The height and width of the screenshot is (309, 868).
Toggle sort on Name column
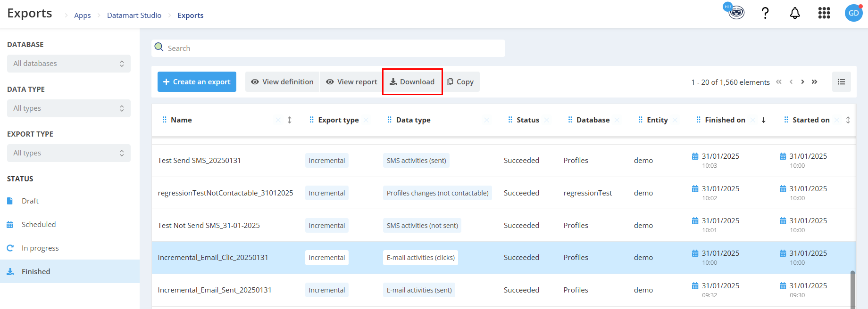pos(290,120)
